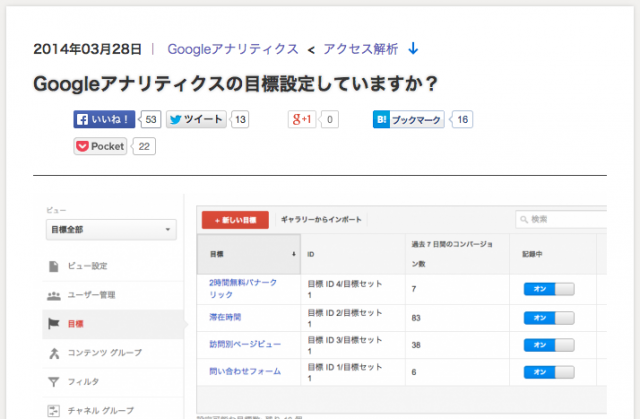Click conversion value 38 for 訪問別ページビュー
640x419 pixels.
(x=416, y=345)
